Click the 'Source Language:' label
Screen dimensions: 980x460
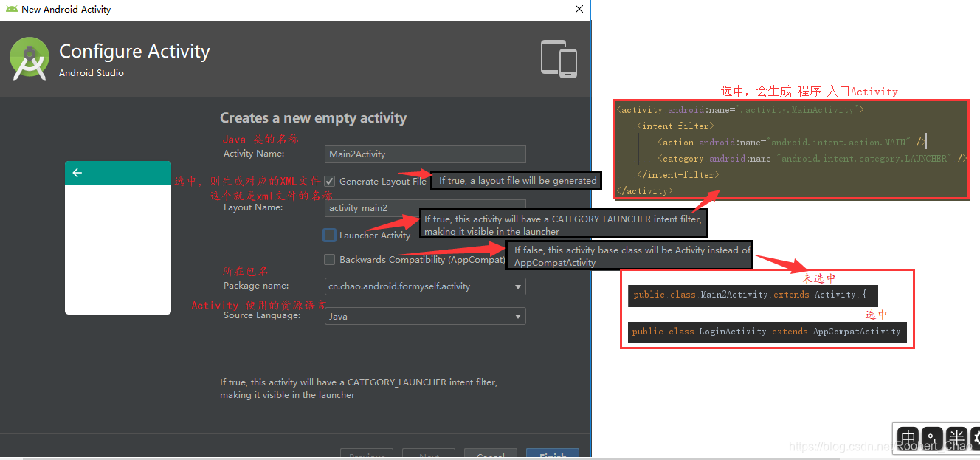coord(262,315)
